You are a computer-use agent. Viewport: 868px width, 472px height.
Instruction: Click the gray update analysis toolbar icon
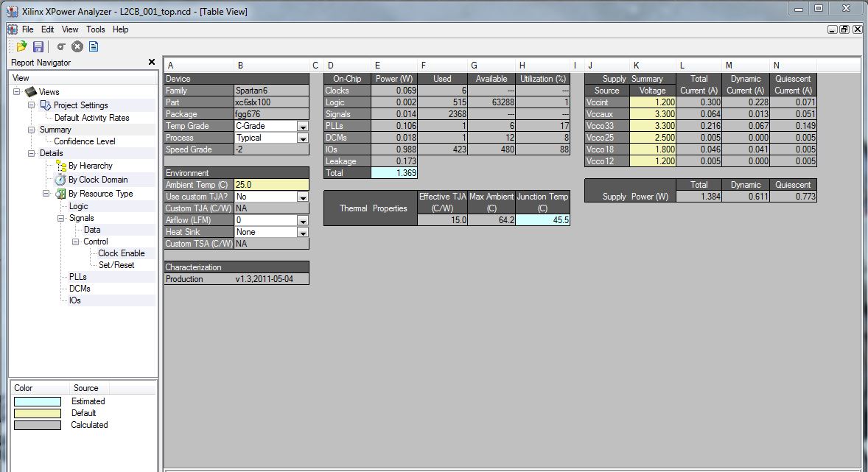(x=61, y=46)
